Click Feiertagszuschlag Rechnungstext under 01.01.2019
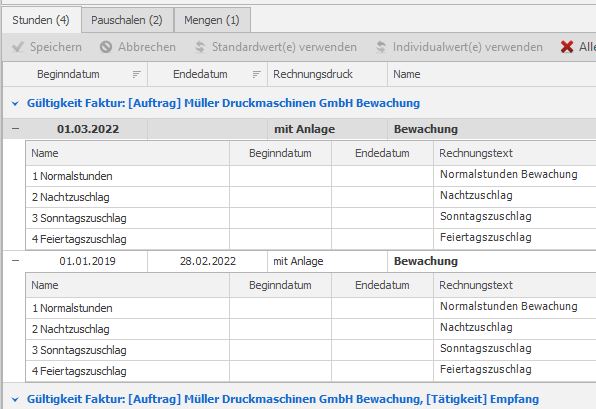Image resolution: width=596 pixels, height=409 pixels. click(486, 369)
